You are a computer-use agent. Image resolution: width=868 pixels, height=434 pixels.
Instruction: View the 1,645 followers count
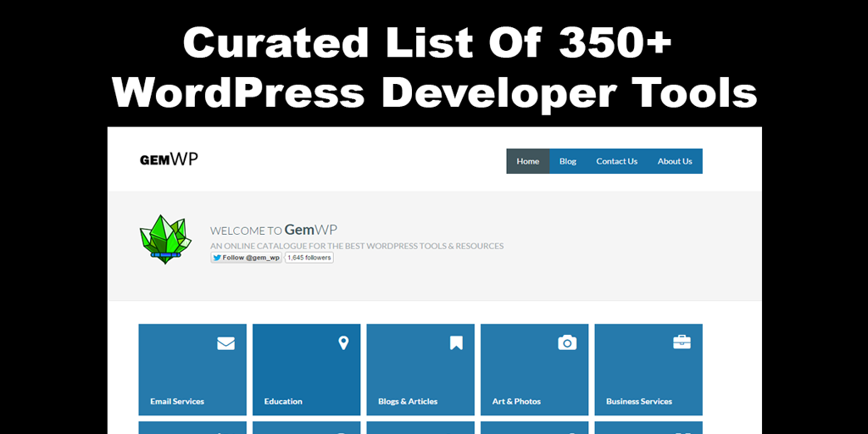309,258
